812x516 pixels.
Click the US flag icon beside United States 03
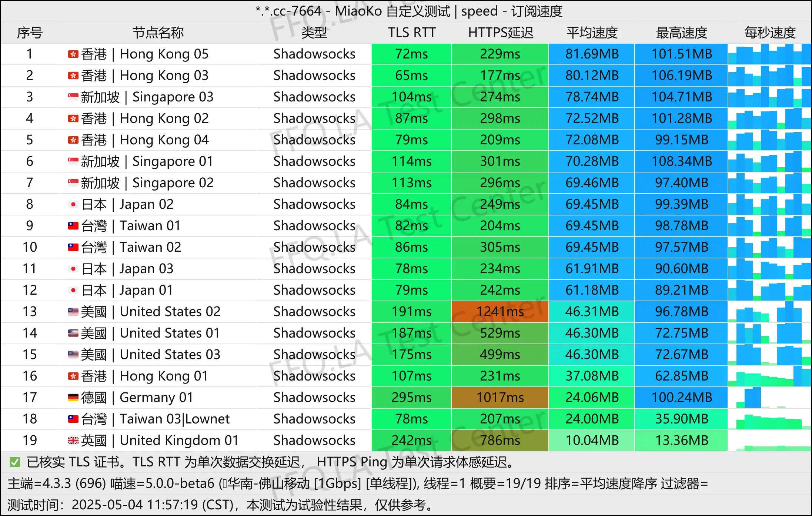pos(73,355)
